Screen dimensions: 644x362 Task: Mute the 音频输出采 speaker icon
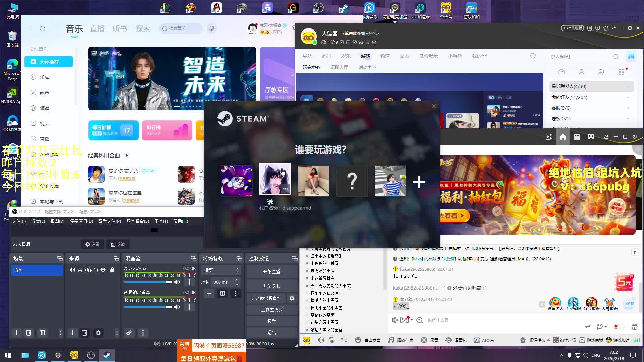coord(177,307)
